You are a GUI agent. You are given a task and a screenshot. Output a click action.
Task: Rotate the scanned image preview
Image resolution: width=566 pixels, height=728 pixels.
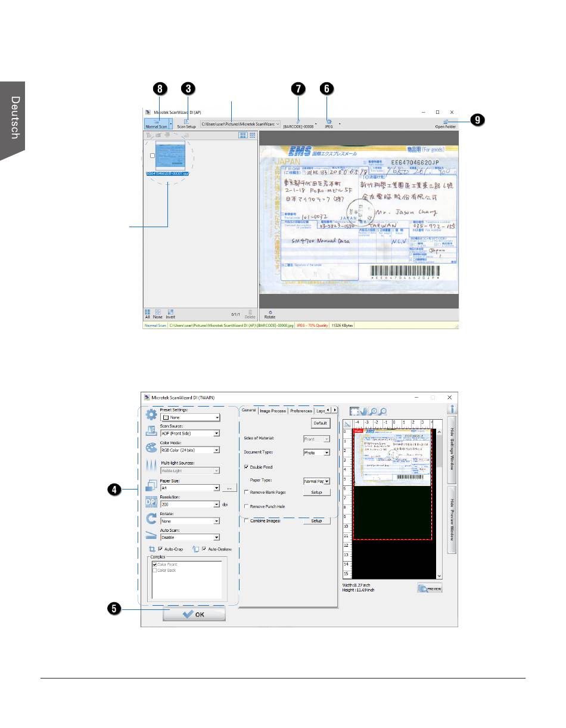point(270,314)
